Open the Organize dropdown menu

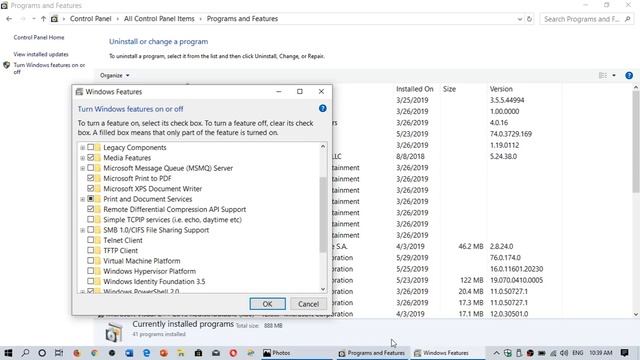[x=115, y=76]
